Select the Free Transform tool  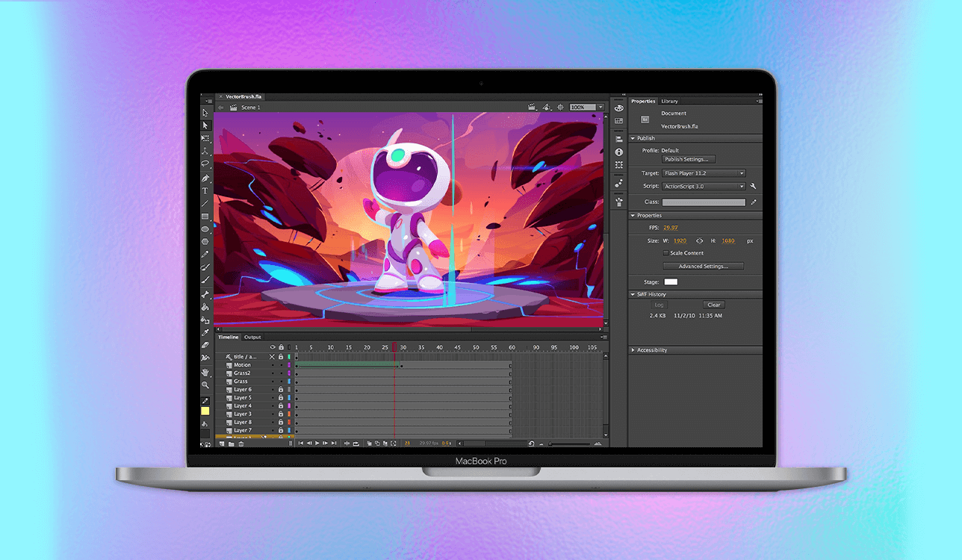(x=205, y=138)
